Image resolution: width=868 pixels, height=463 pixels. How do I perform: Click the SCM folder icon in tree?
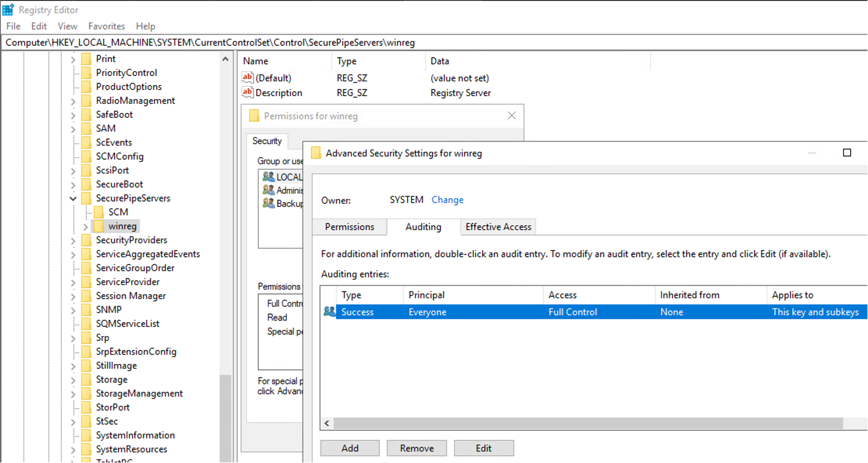pyautogui.click(x=98, y=212)
